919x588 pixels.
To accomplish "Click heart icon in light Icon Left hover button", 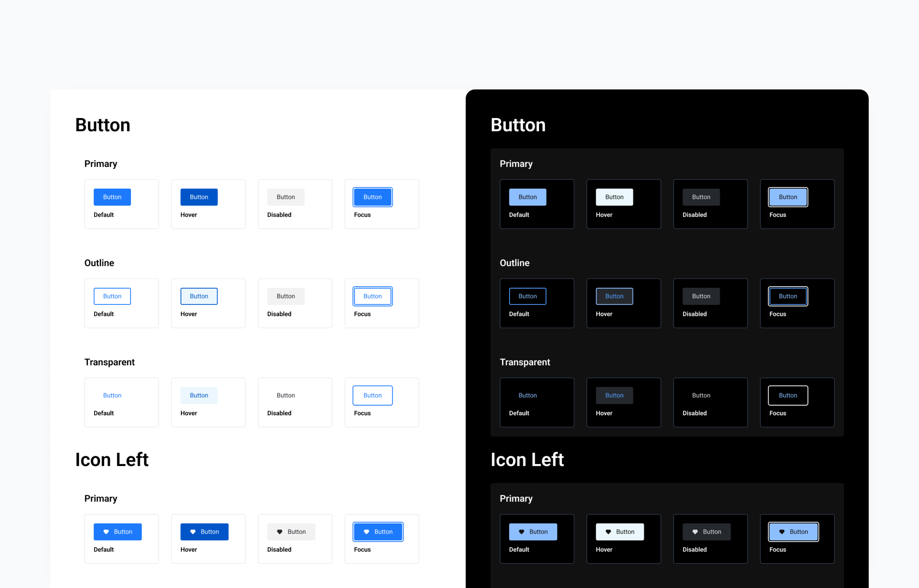I will click(x=193, y=532).
